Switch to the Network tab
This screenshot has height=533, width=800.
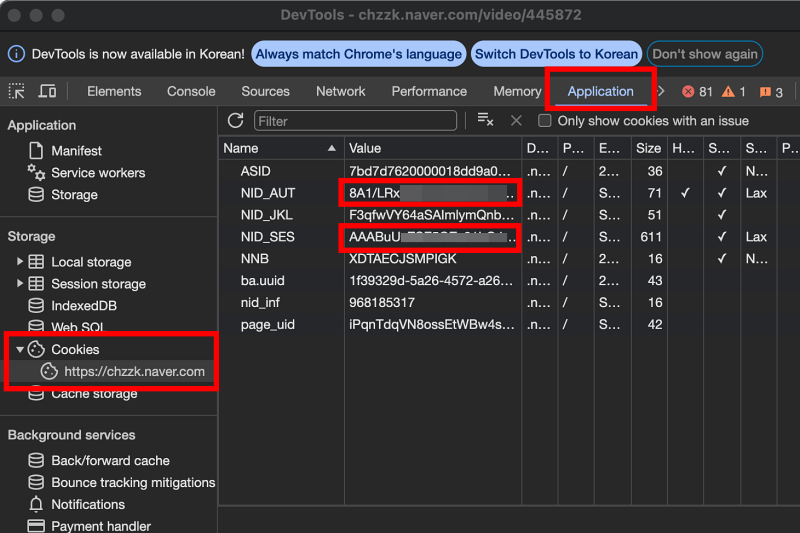pyautogui.click(x=340, y=91)
